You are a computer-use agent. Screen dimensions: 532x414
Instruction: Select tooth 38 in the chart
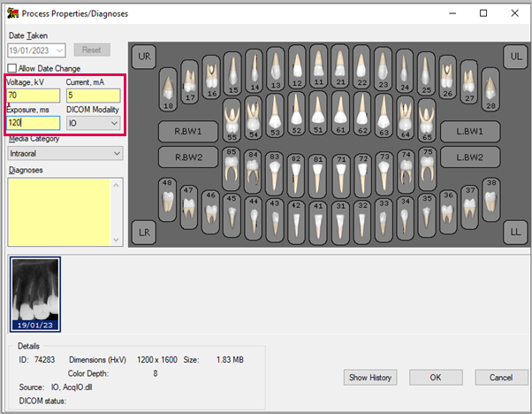pos(491,200)
